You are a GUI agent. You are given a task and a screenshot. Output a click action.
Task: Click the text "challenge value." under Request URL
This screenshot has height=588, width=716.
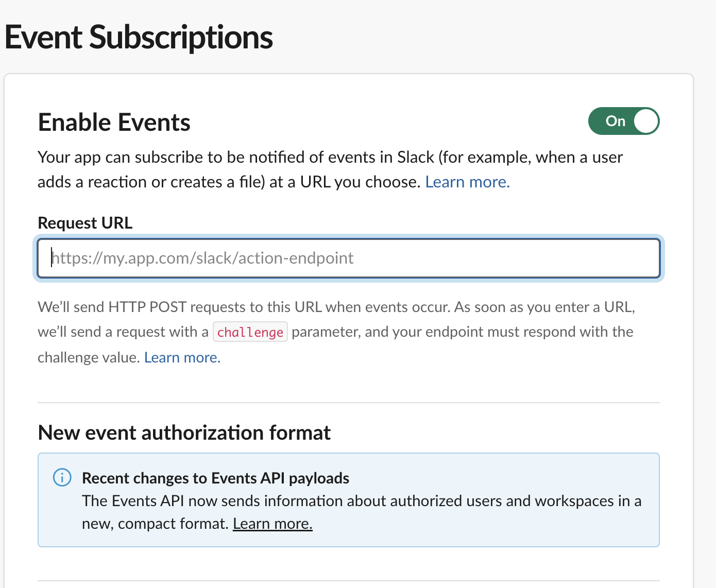[89, 357]
